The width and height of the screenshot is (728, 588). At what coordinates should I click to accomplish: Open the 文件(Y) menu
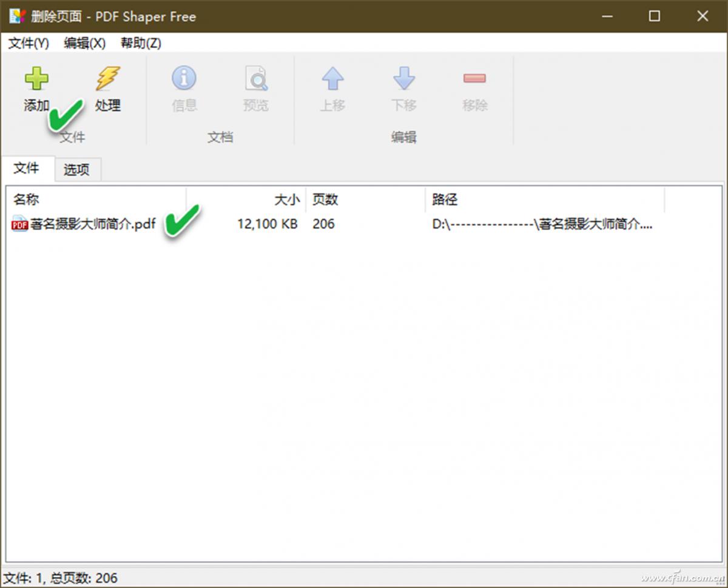pos(27,43)
